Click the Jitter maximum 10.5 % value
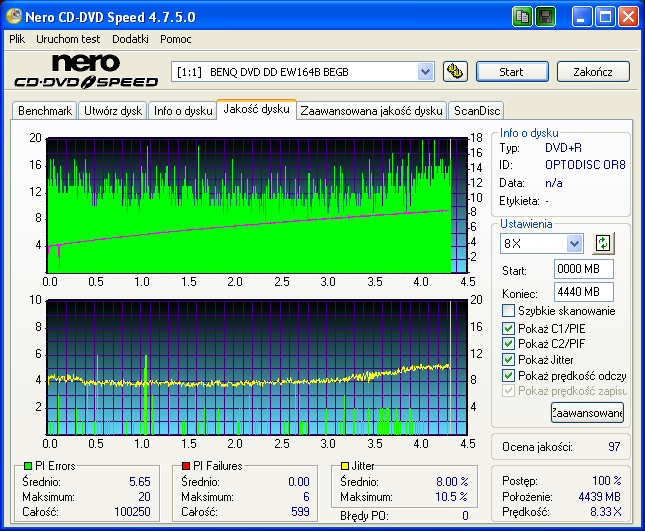The height and width of the screenshot is (531, 645). 452,497
